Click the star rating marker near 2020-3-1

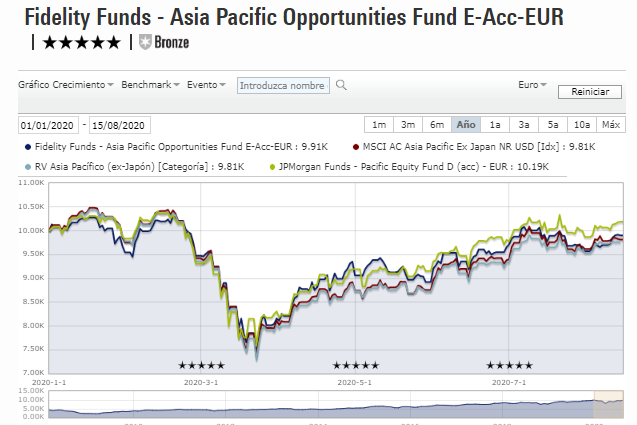tap(201, 365)
